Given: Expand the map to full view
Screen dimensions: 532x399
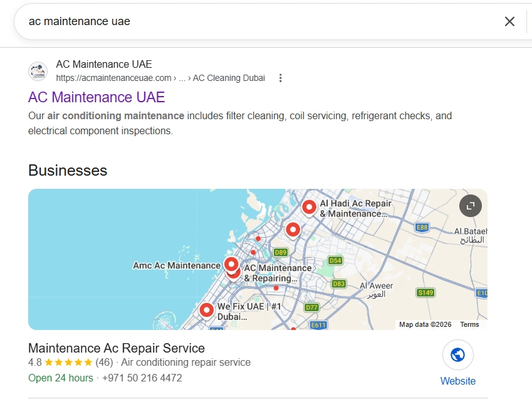Looking at the screenshot, I should 470,206.
